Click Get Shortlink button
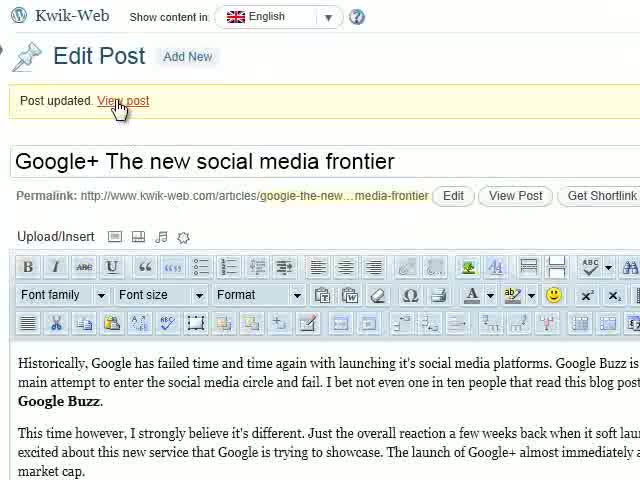This screenshot has height=480, width=640. 600,196
